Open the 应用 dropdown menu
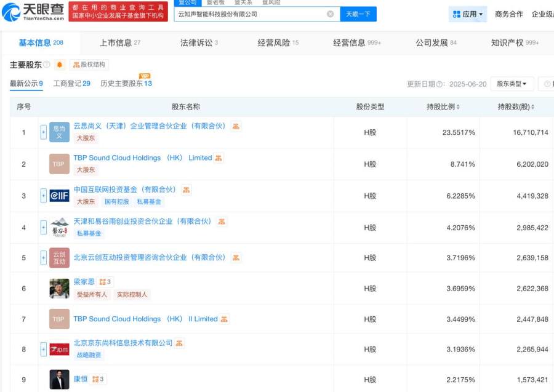Screen dimensions: 554x392 coord(468,14)
